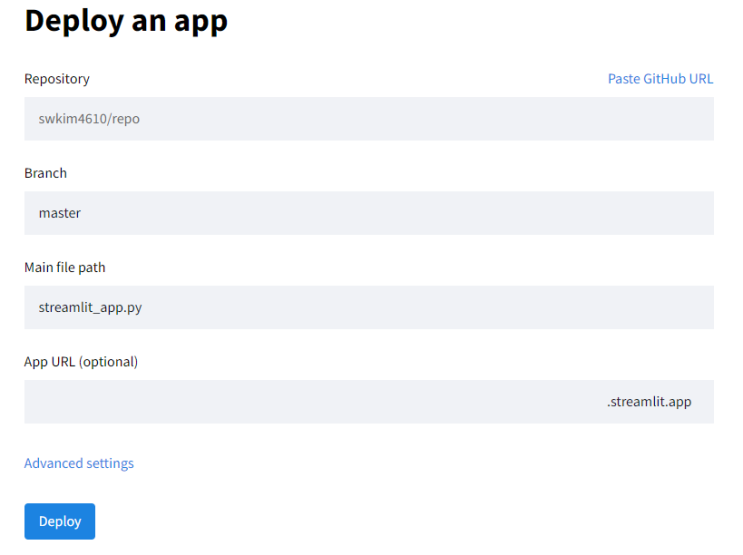Focus the App URL optional field
Image resolution: width=743 pixels, height=555 pixels.
point(369,401)
